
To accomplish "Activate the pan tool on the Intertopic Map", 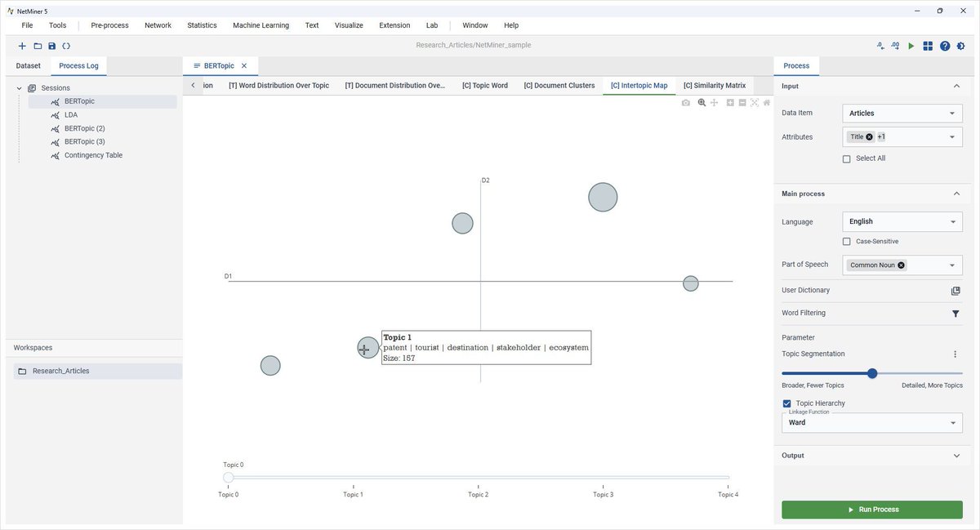I will (x=714, y=102).
